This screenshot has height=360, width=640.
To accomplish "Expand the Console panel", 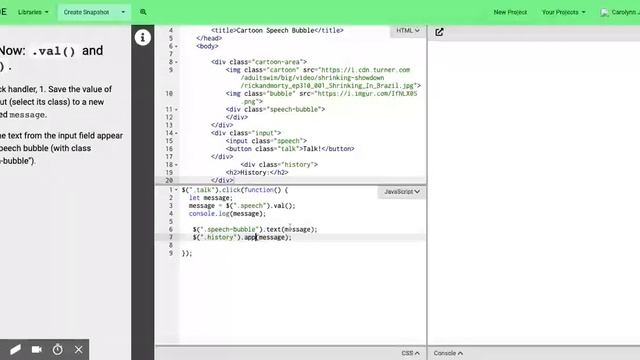I will (448, 353).
